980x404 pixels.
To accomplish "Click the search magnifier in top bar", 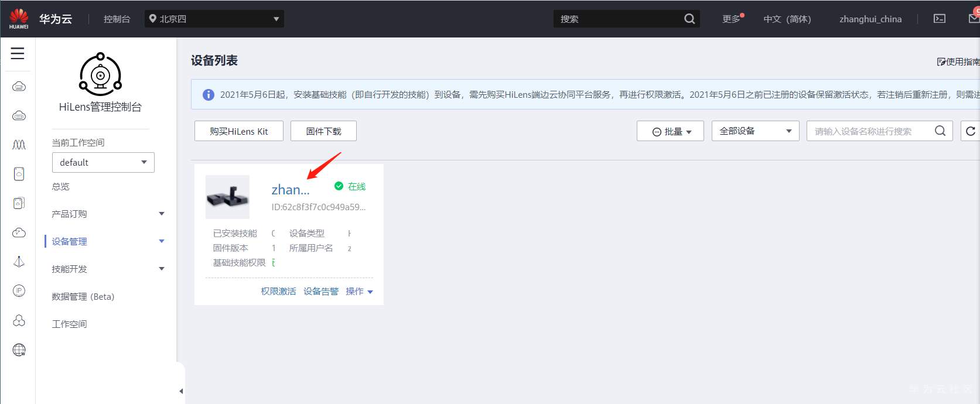I will (x=689, y=19).
